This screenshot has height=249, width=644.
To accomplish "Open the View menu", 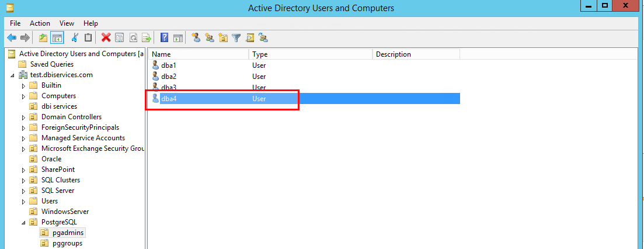I will (x=67, y=23).
